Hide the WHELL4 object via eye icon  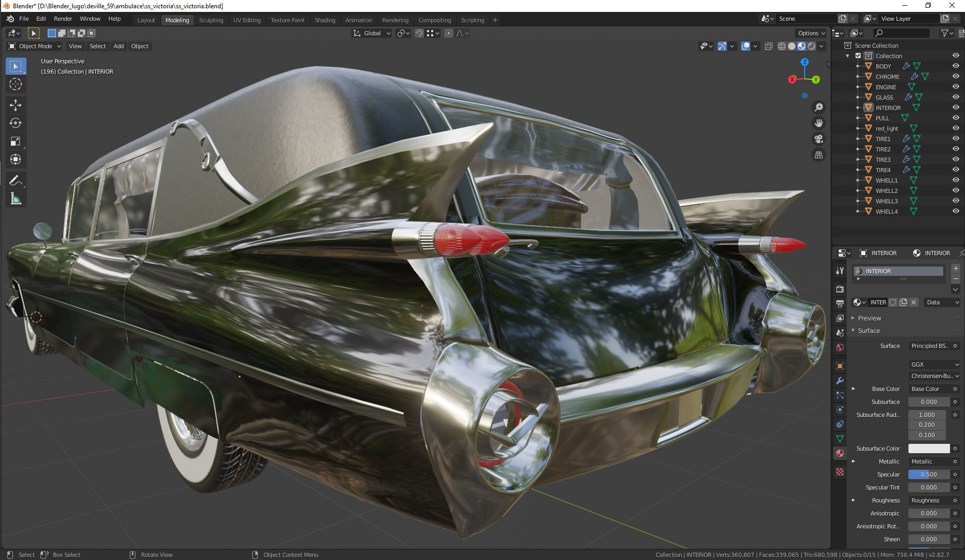(956, 212)
